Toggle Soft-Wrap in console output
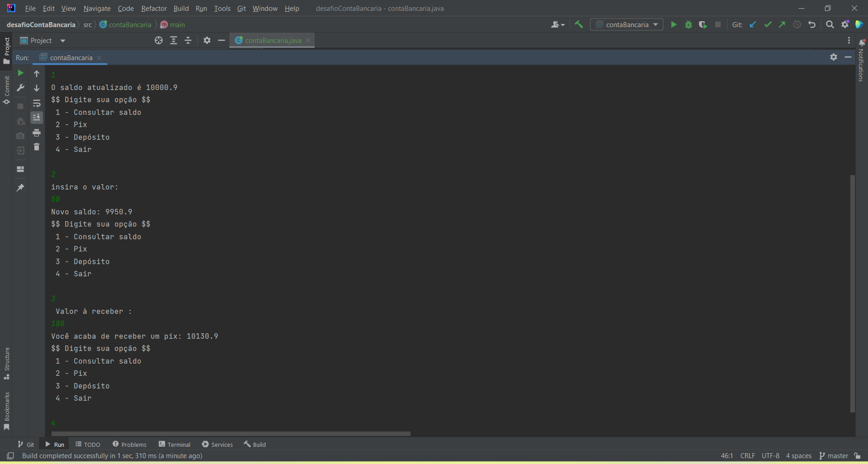868x464 pixels. 37,104
